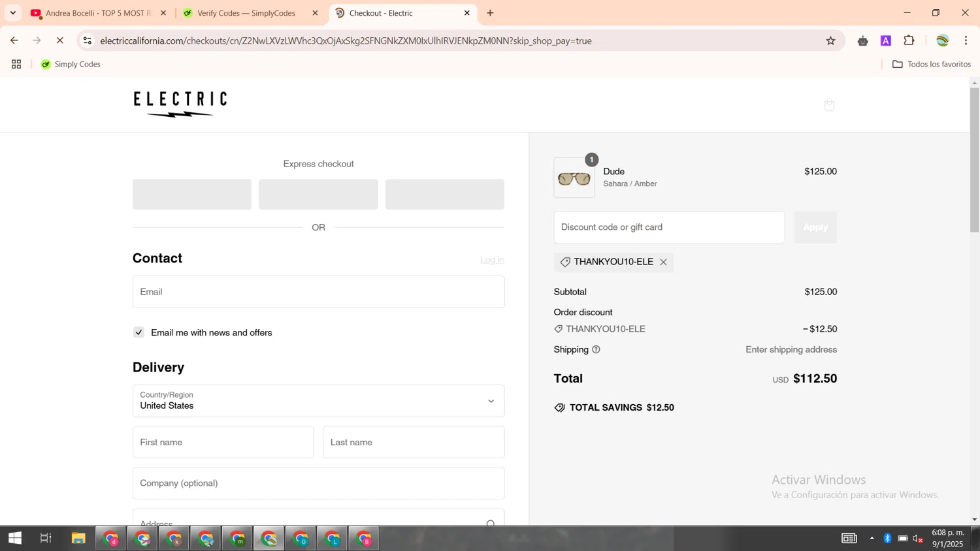
Task: Click the Enter shipping address text
Action: [791, 350]
